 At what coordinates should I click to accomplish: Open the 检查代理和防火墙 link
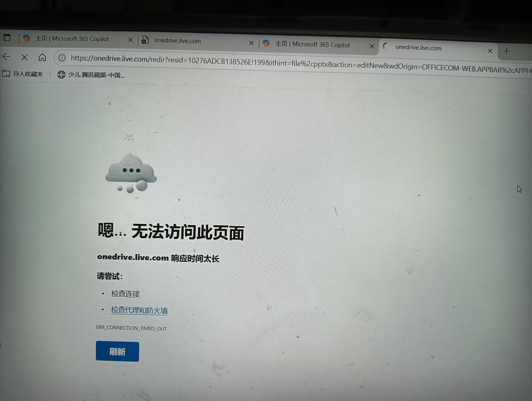[139, 310]
